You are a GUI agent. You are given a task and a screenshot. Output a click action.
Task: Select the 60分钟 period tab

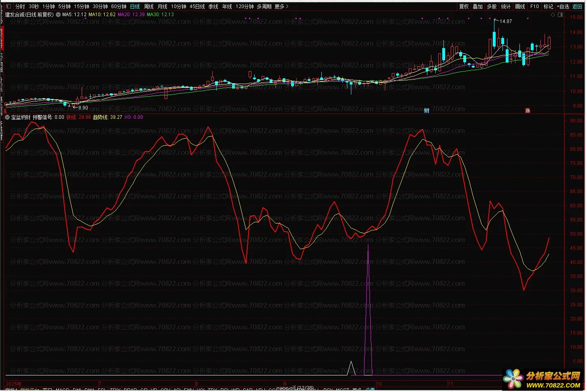tap(118, 6)
